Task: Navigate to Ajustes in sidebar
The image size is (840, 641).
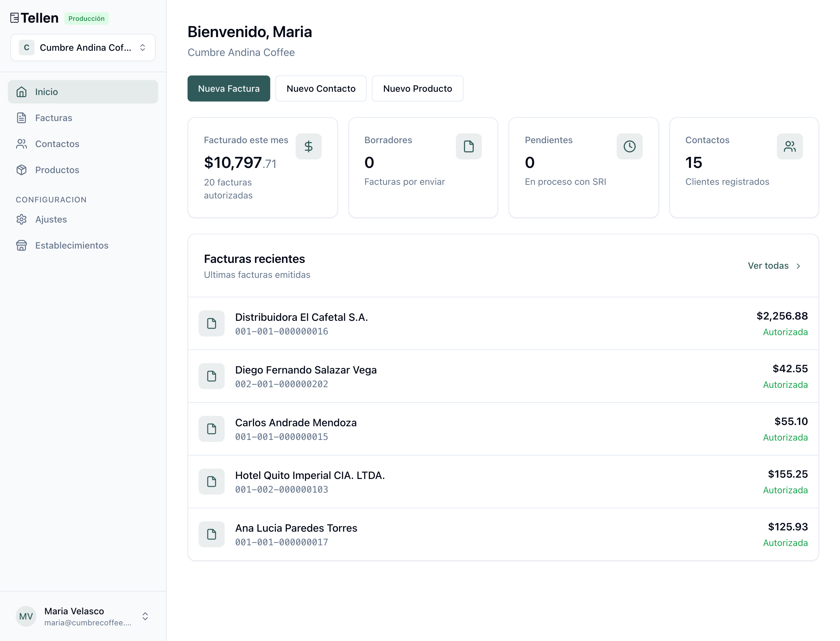Action: click(x=51, y=219)
